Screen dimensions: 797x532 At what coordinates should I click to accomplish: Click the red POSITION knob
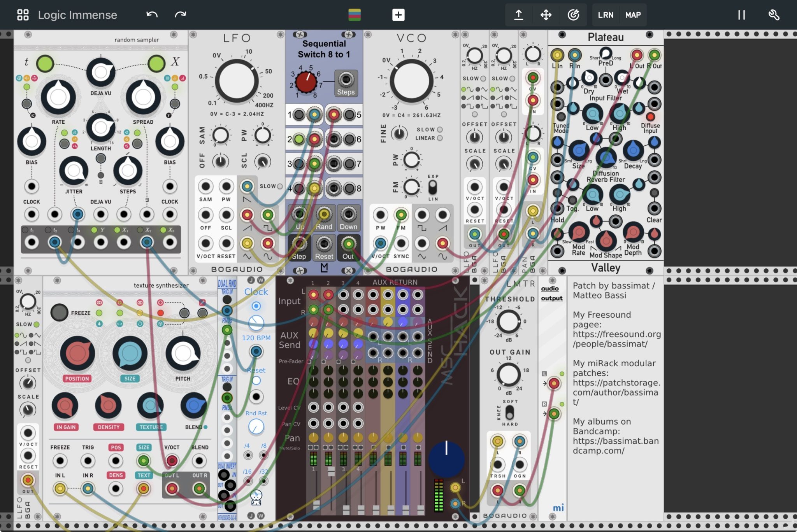77,353
